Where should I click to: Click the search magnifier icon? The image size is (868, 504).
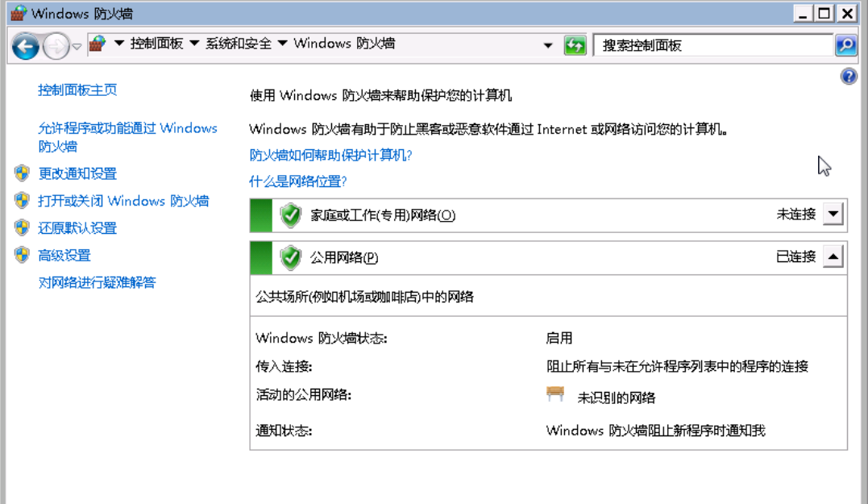[846, 45]
